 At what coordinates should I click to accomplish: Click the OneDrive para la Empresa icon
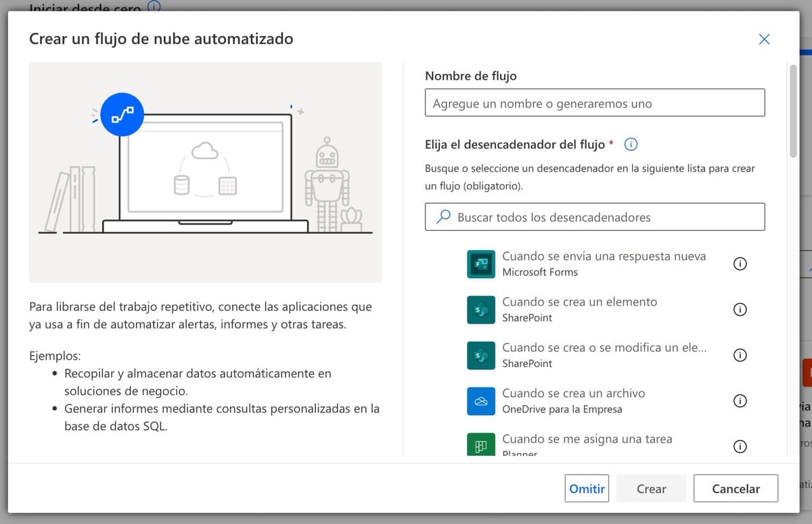(x=481, y=401)
